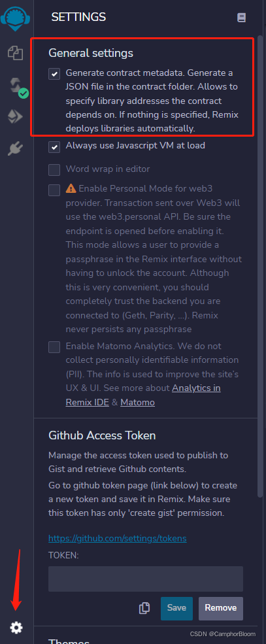Toggle Always use Javascript VM at load

pyautogui.click(x=54, y=146)
